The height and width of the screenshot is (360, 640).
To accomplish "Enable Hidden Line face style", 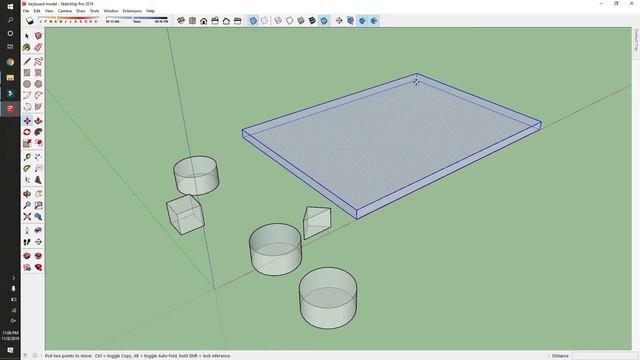I will [289, 21].
